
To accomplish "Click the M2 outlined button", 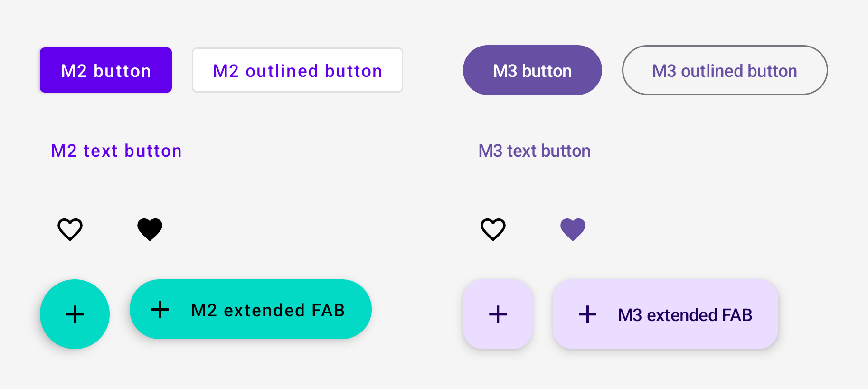I will point(297,70).
